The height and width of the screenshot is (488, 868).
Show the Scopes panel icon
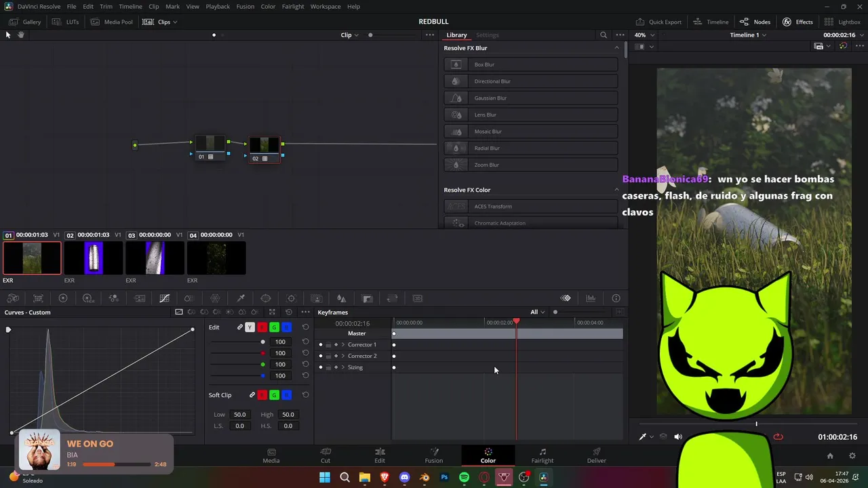point(591,298)
